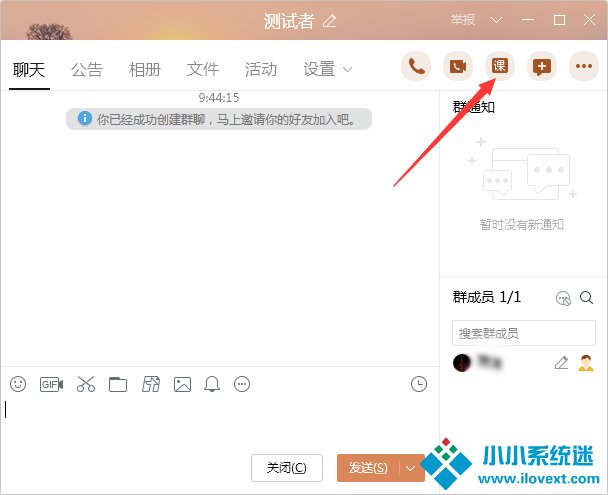Start a group video call
The width and height of the screenshot is (608, 495).
point(458,67)
